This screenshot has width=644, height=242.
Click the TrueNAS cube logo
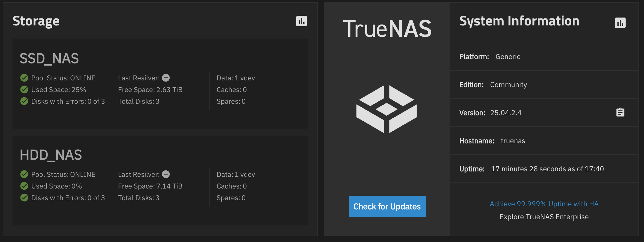point(387,109)
